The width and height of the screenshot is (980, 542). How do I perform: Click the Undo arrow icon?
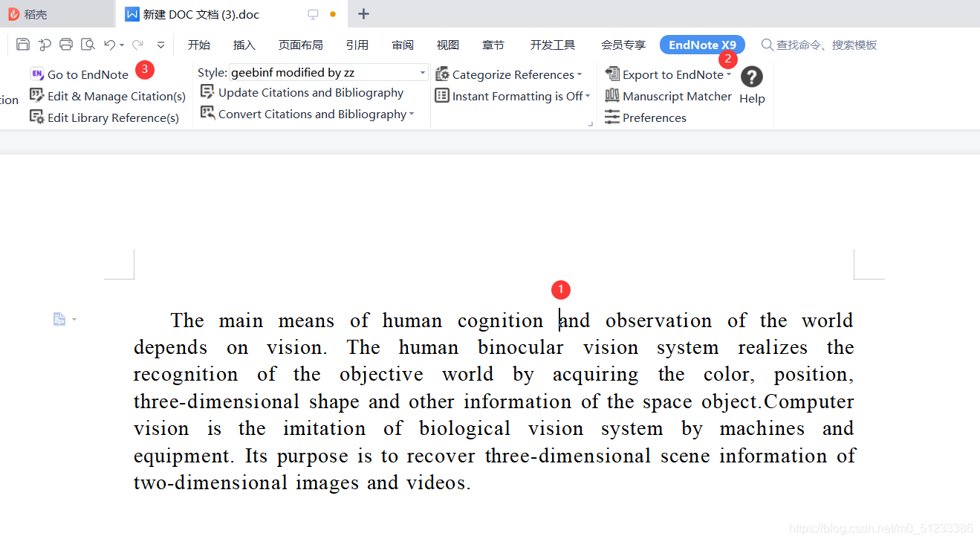click(x=109, y=45)
